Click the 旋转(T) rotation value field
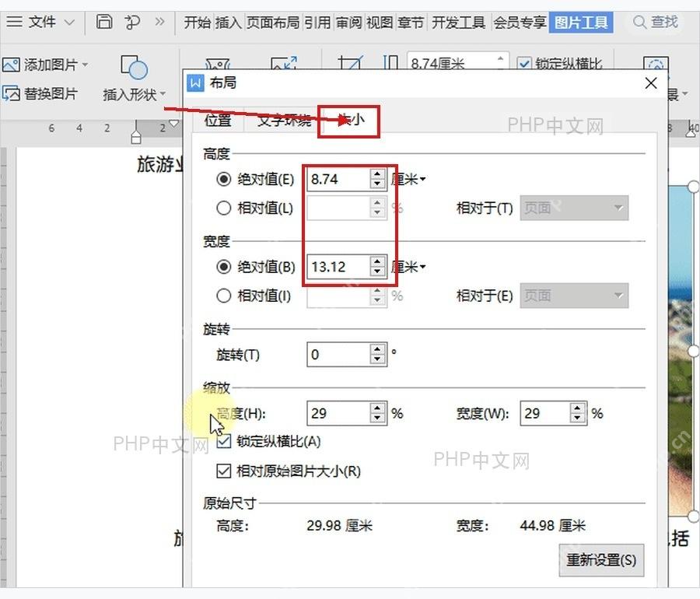The image size is (700, 599). pyautogui.click(x=338, y=355)
